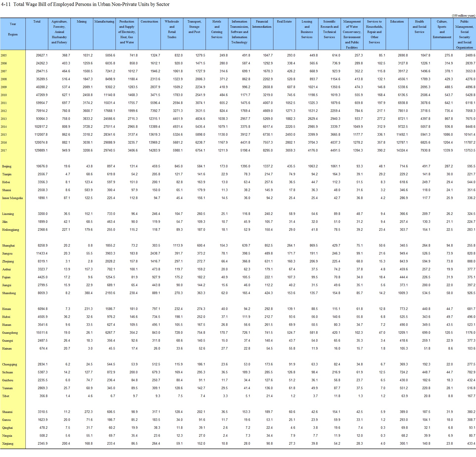This screenshot has width=476, height=457.
Task: Click the Guangdong row label
Action: point(10,333)
